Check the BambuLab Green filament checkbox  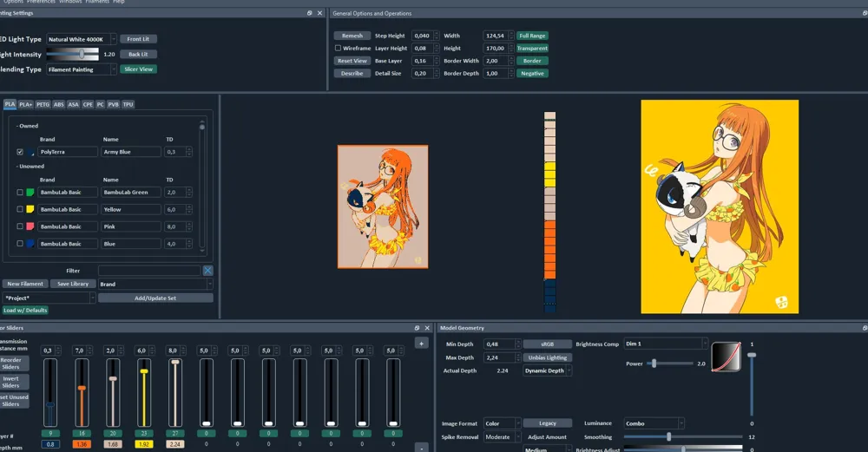[20, 193]
